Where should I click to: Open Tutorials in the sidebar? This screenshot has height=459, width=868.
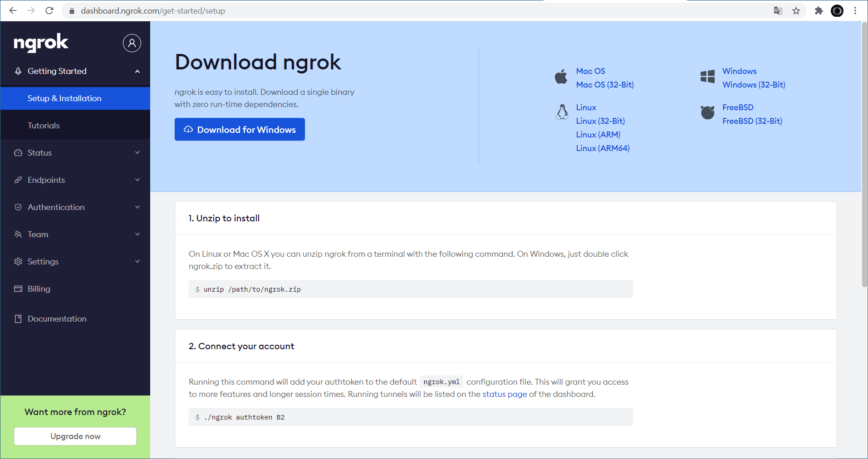click(x=44, y=126)
